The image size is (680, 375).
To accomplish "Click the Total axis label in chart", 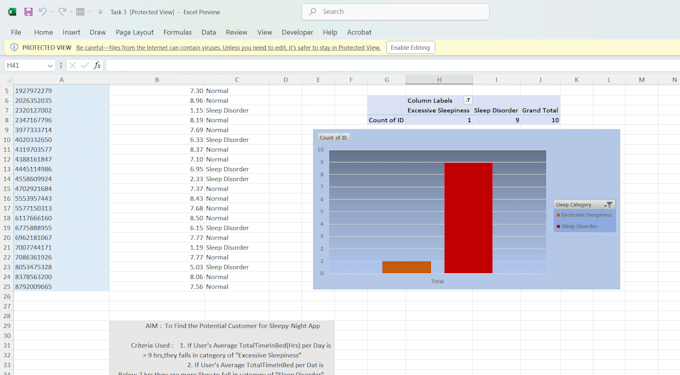I will 437,281.
